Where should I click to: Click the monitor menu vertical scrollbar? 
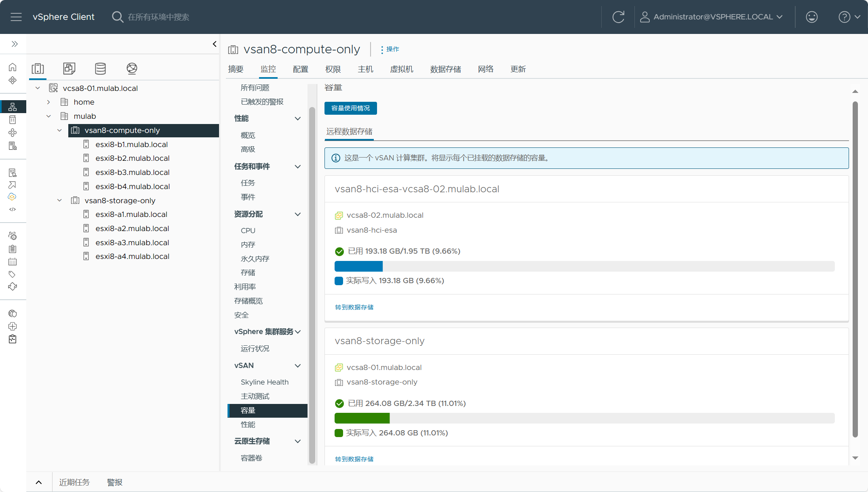[312, 285]
